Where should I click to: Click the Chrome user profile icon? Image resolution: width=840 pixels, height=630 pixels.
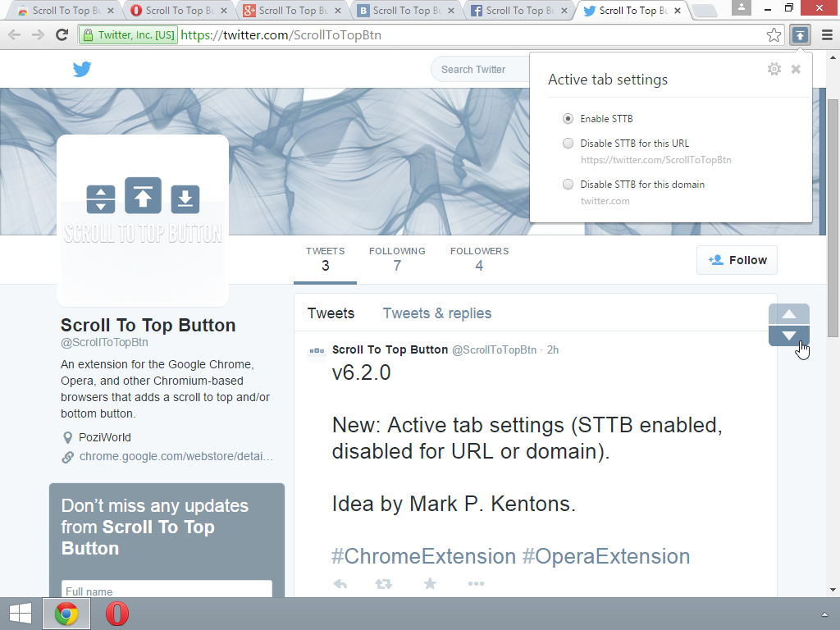click(741, 7)
